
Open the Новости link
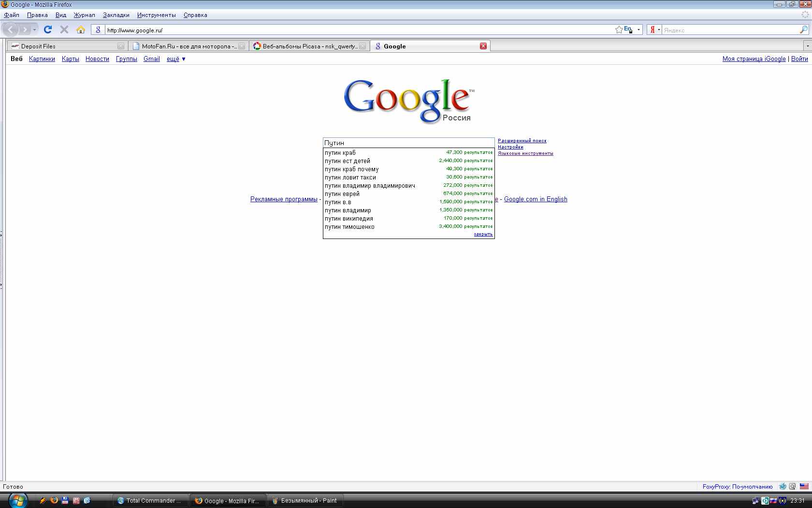pos(97,59)
